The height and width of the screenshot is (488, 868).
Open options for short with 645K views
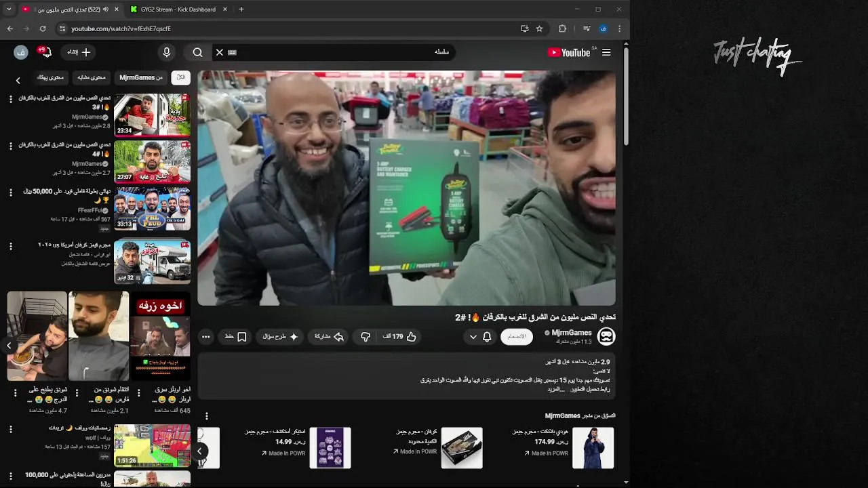(x=138, y=392)
